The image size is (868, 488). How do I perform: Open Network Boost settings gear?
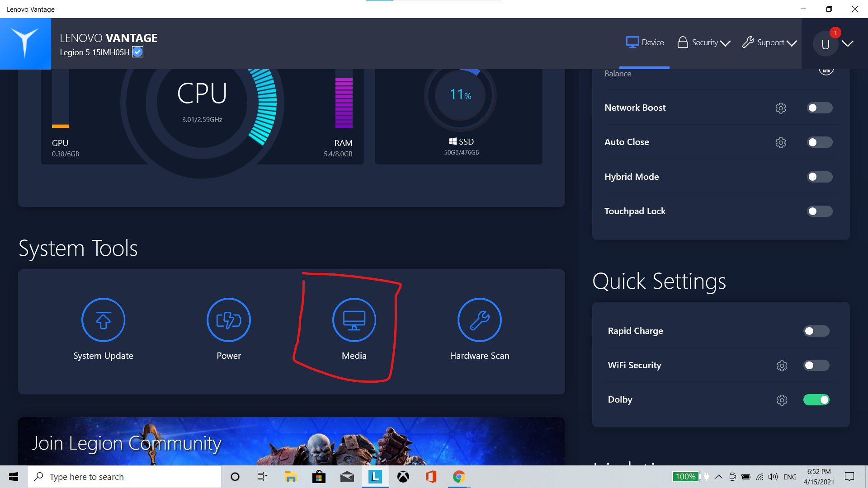click(781, 108)
